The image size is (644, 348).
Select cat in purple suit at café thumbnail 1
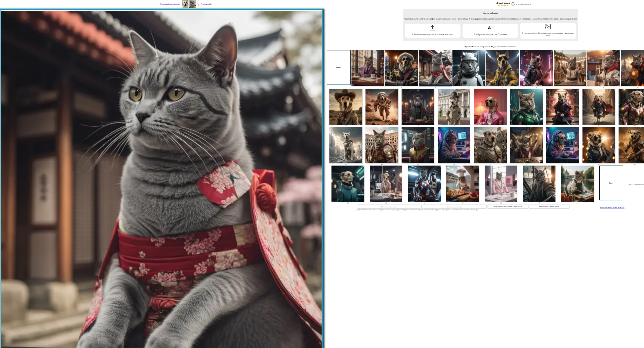point(368,68)
